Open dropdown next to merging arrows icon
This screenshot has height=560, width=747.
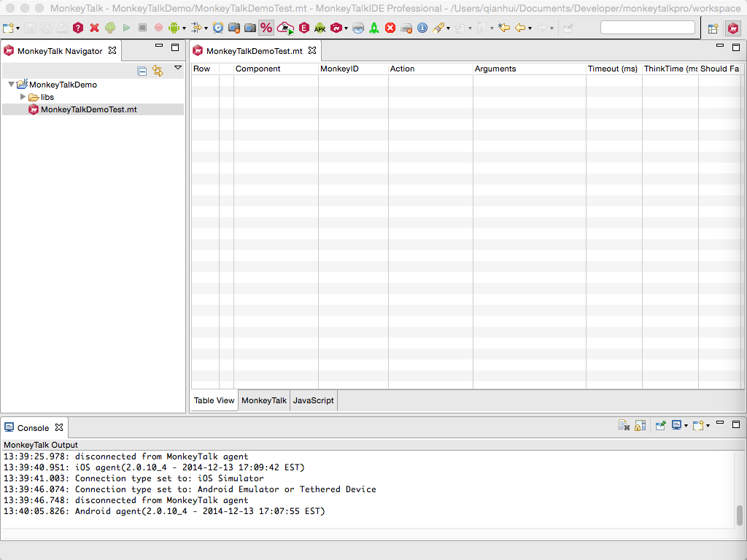click(x=206, y=28)
